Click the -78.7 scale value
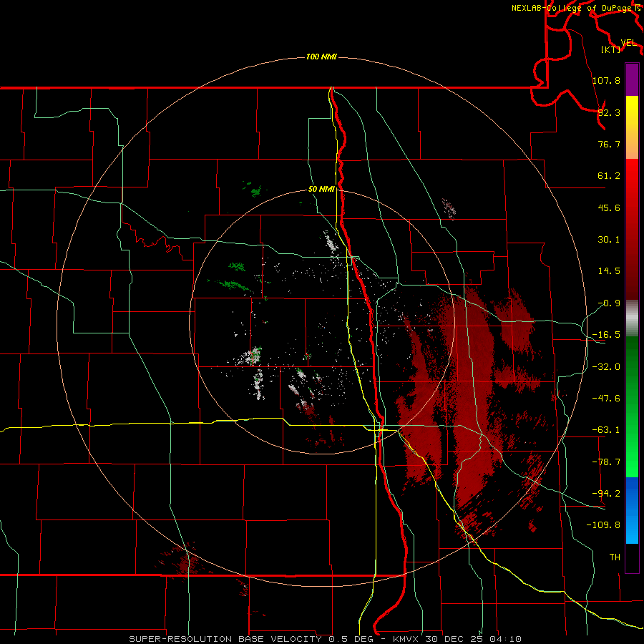 (x=606, y=462)
